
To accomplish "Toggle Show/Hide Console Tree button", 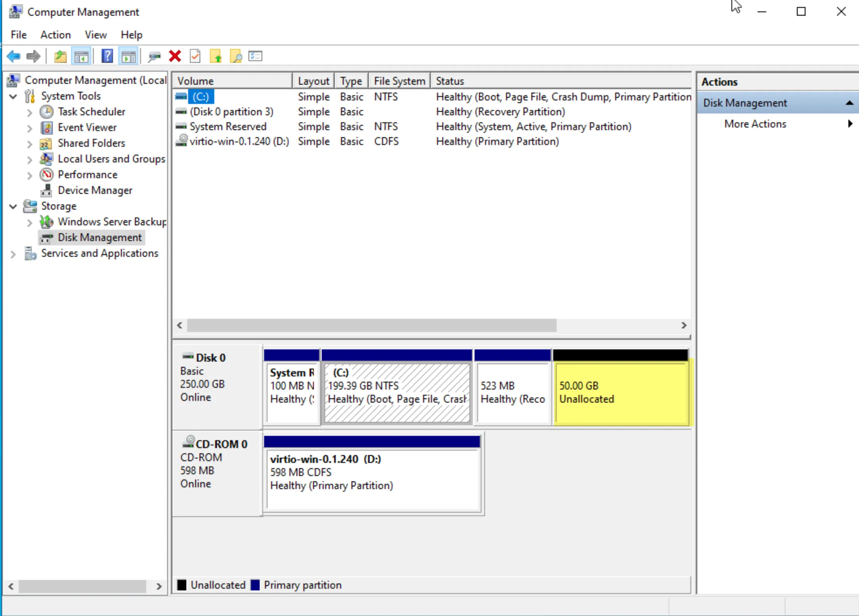I will 81,56.
